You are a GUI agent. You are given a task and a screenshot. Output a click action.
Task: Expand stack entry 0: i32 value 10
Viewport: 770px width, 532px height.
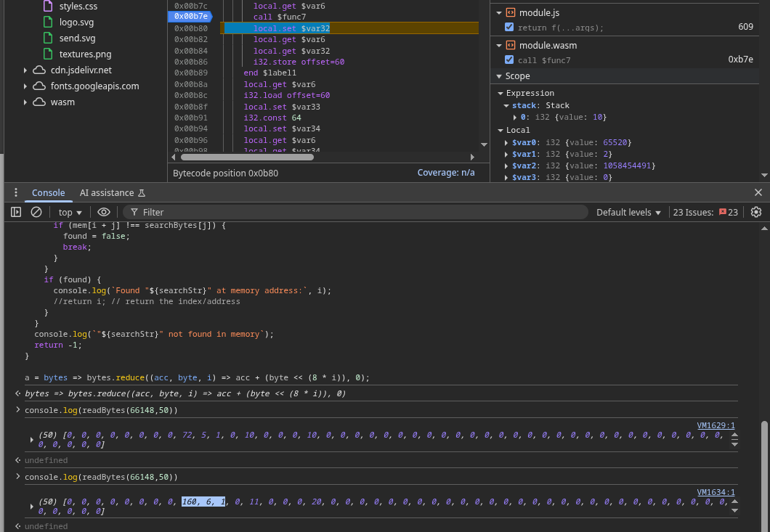pyautogui.click(x=514, y=118)
